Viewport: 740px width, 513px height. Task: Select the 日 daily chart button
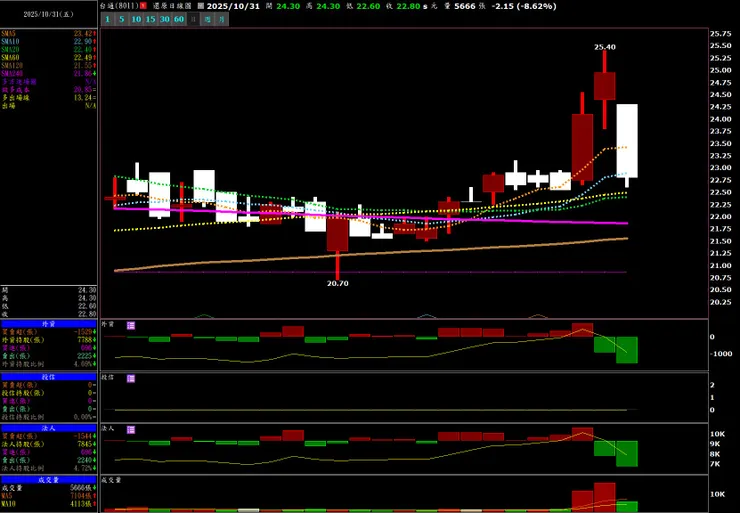tap(193, 19)
